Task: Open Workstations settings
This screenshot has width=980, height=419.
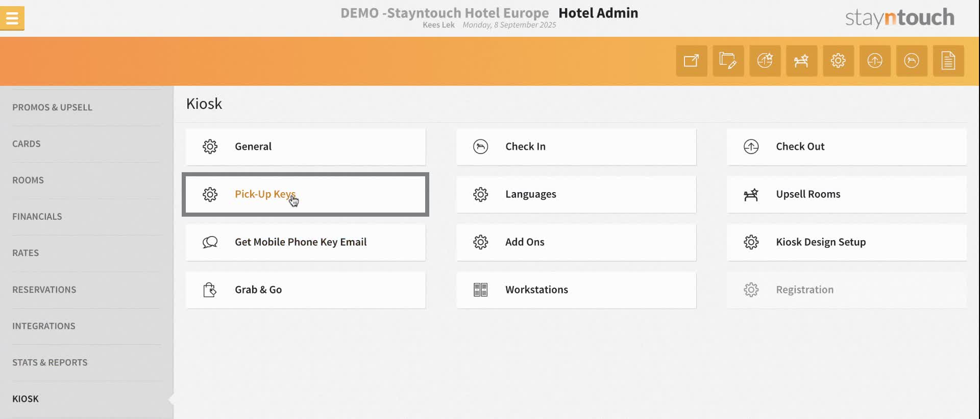Action: 576,290
